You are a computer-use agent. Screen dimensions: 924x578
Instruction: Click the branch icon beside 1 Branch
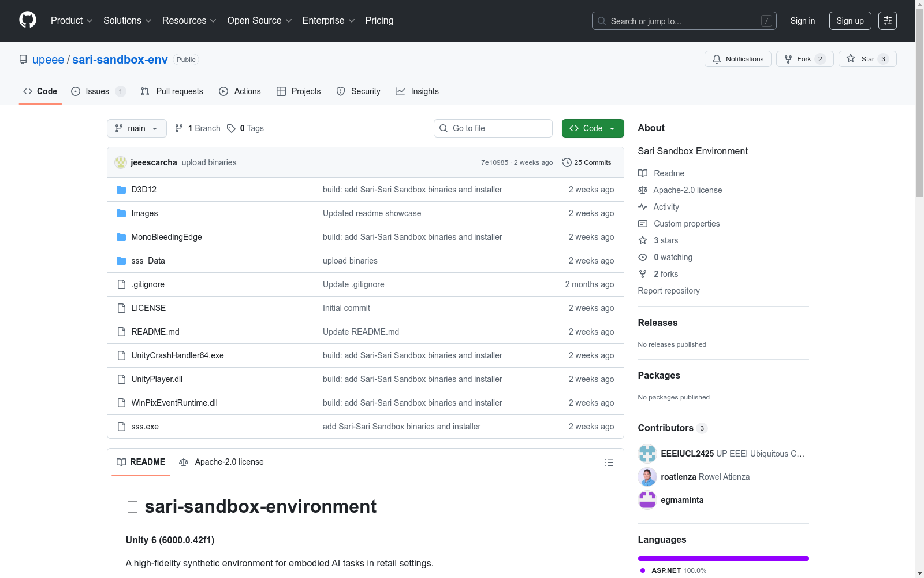[179, 128]
